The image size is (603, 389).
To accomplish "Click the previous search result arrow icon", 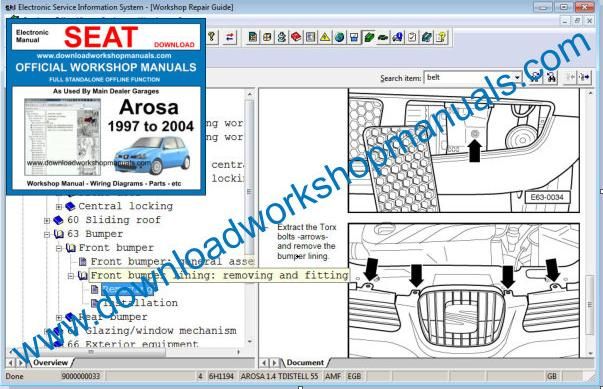I will (570, 78).
